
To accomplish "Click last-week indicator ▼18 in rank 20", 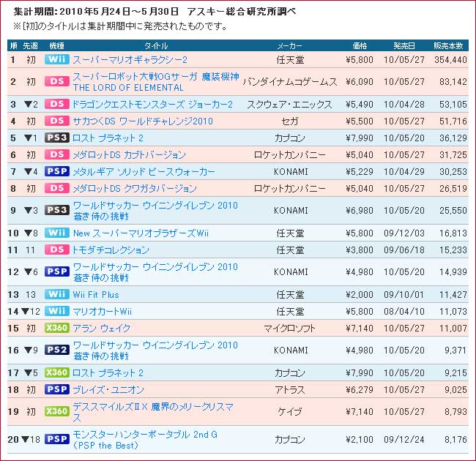I will 31,440.
